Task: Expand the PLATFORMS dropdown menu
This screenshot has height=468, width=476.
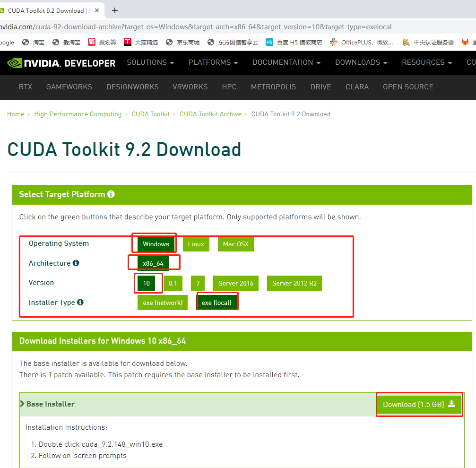Action: point(213,62)
